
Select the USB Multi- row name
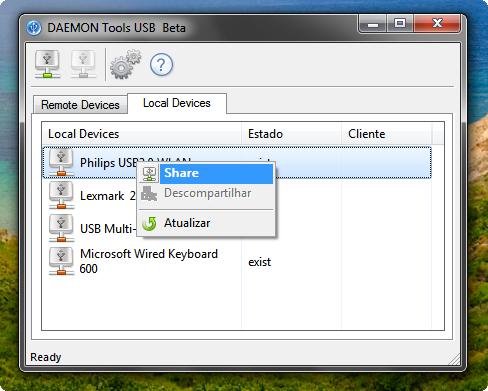coord(108,229)
